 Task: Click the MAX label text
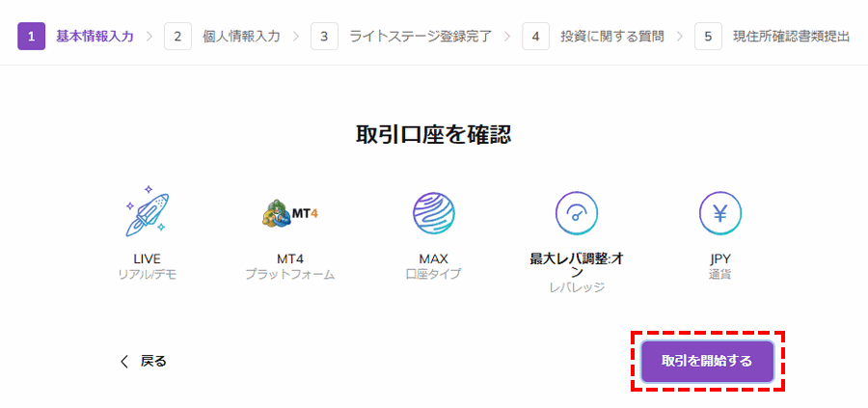coord(433,258)
